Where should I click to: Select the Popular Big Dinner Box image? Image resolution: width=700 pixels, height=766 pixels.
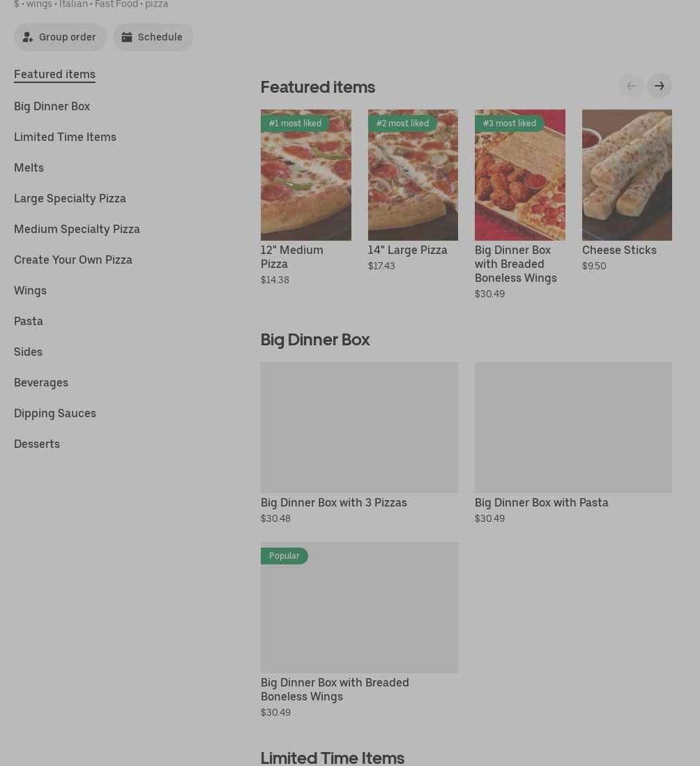[359, 608]
